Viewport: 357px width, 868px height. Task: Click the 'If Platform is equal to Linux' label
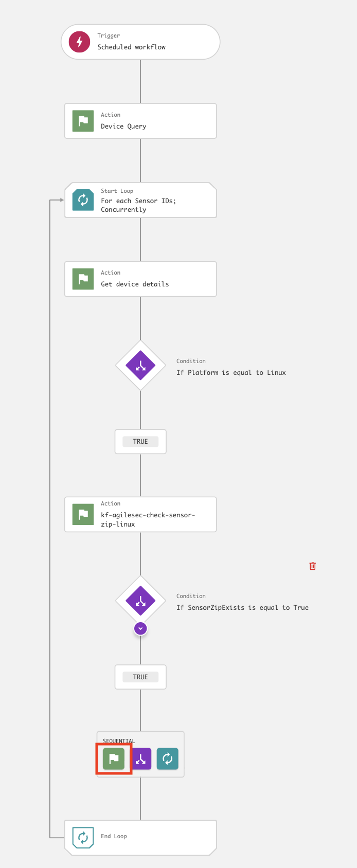pyautogui.click(x=231, y=373)
